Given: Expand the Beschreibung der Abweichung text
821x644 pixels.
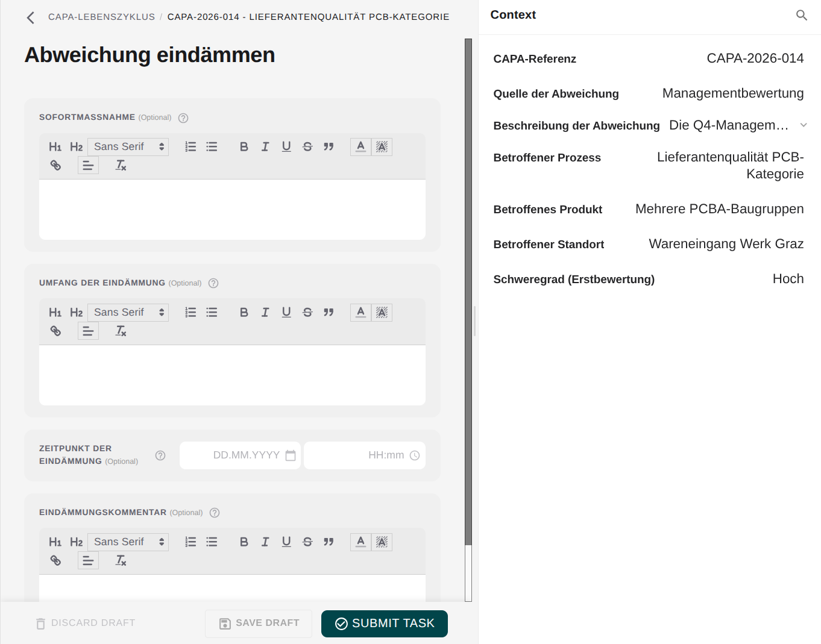Looking at the screenshot, I should (x=804, y=125).
